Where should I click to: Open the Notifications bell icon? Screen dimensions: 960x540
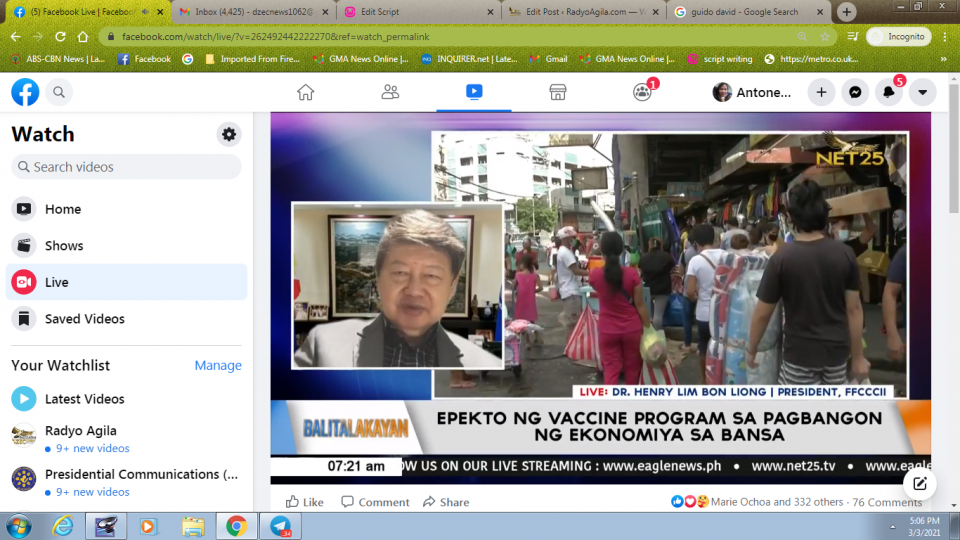889,92
